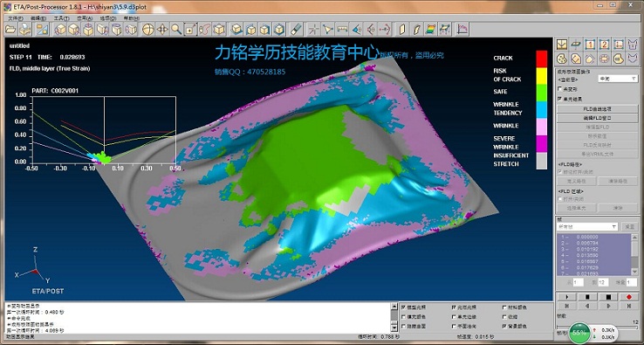The height and width of the screenshot is (345, 644).
Task: Click the 编辑FLD窗口 button
Action: tap(597, 118)
